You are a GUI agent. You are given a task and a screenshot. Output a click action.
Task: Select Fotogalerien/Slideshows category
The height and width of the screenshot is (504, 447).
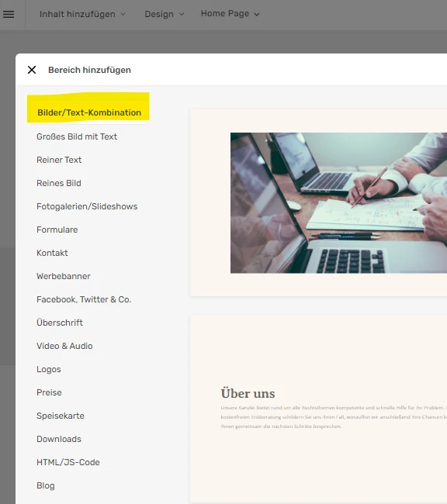coord(87,206)
